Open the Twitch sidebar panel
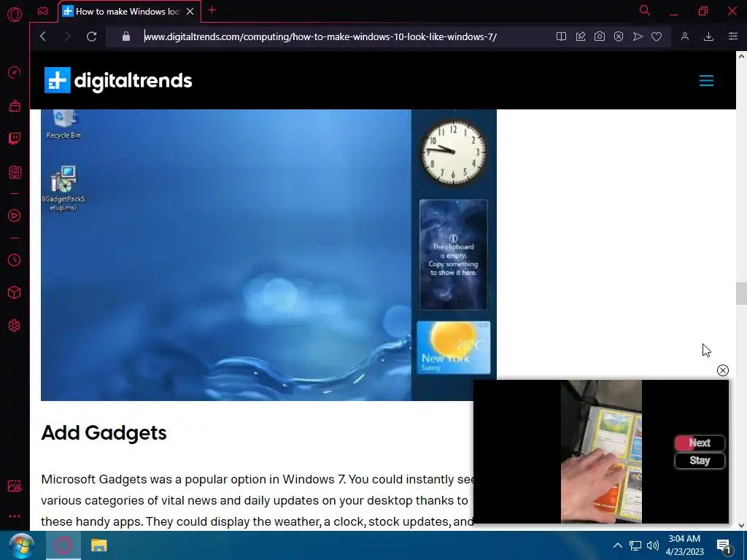This screenshot has height=560, width=747. [x=15, y=139]
